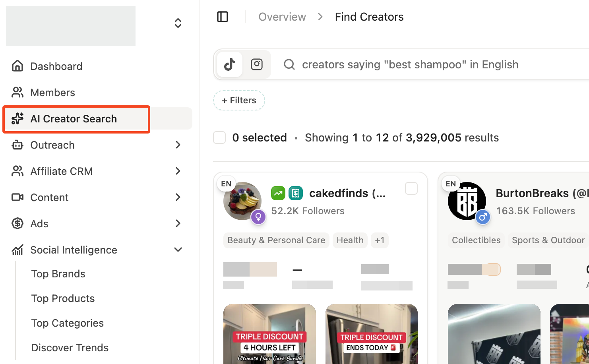This screenshot has height=364, width=589.
Task: Click the Beauty & Personal Care tag
Action: 276,240
